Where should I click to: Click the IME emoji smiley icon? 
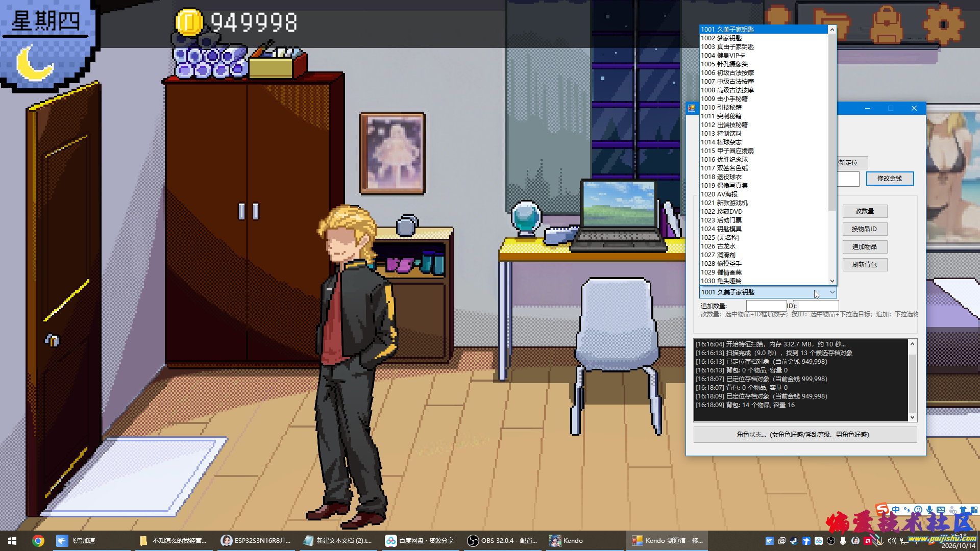(x=918, y=509)
